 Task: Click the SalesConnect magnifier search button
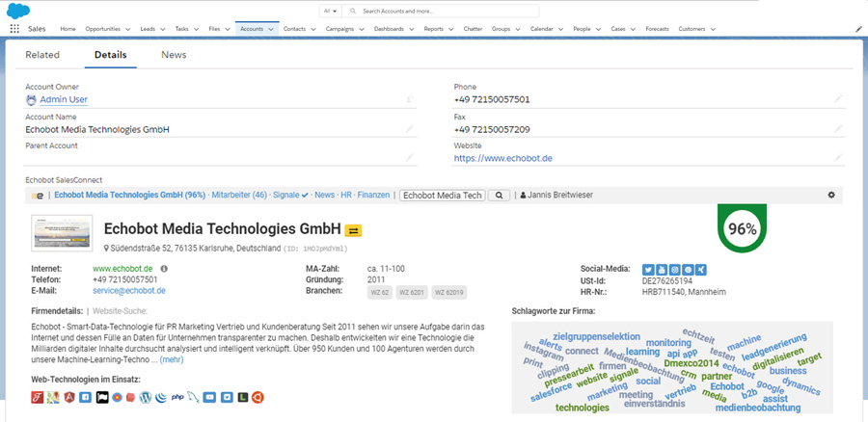(x=499, y=196)
